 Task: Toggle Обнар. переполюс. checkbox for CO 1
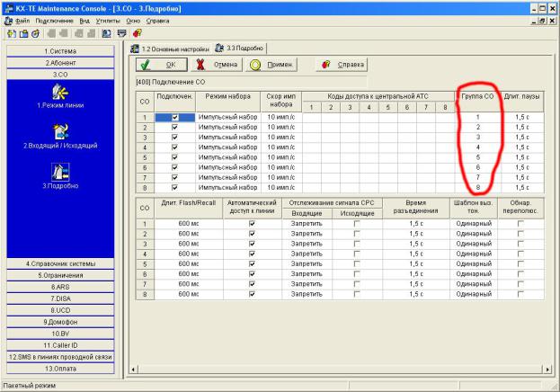coord(520,223)
